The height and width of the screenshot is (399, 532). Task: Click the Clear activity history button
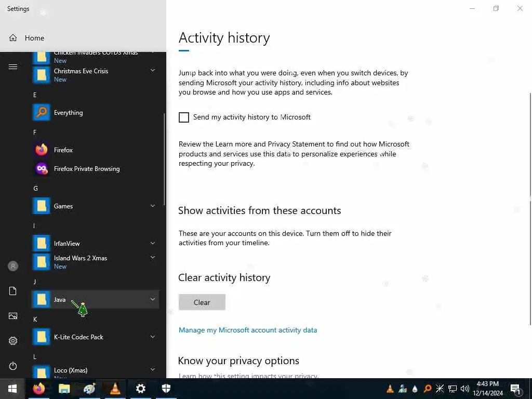pyautogui.click(x=202, y=302)
